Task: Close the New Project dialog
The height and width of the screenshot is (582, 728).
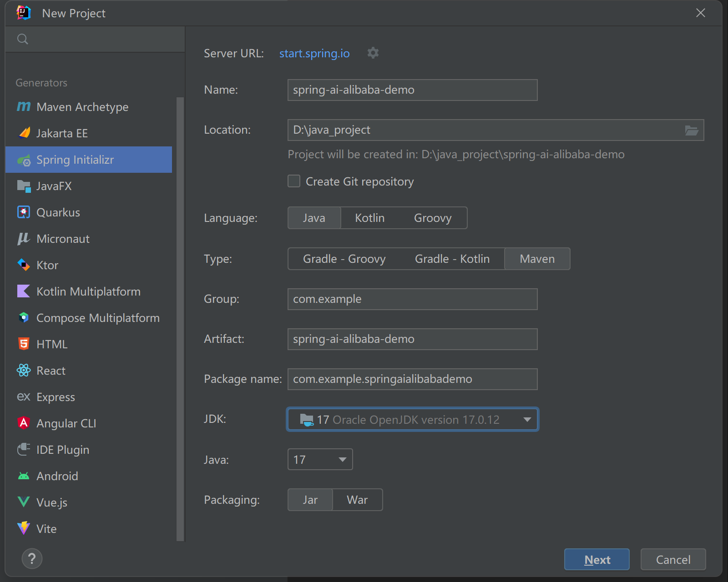Action: point(701,13)
